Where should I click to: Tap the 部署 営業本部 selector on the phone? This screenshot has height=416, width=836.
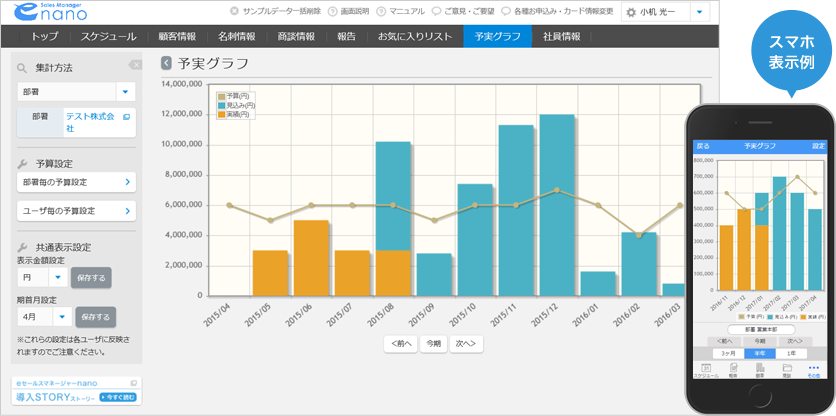(x=761, y=330)
